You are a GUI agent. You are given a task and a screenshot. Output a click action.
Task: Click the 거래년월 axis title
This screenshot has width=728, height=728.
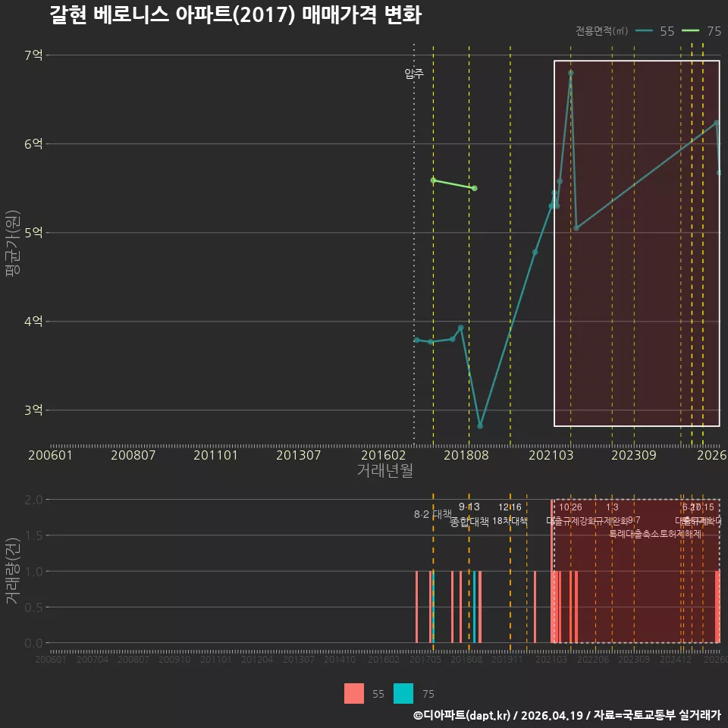385,470
